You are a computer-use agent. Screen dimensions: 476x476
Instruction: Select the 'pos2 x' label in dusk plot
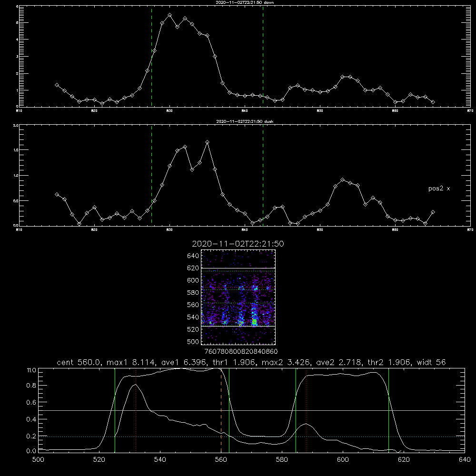tap(439, 188)
